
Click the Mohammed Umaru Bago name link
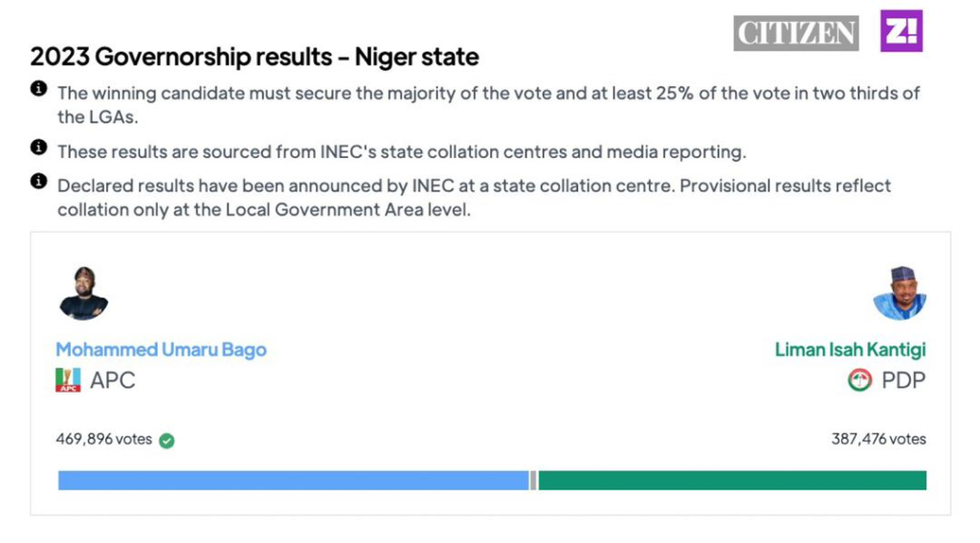point(161,350)
